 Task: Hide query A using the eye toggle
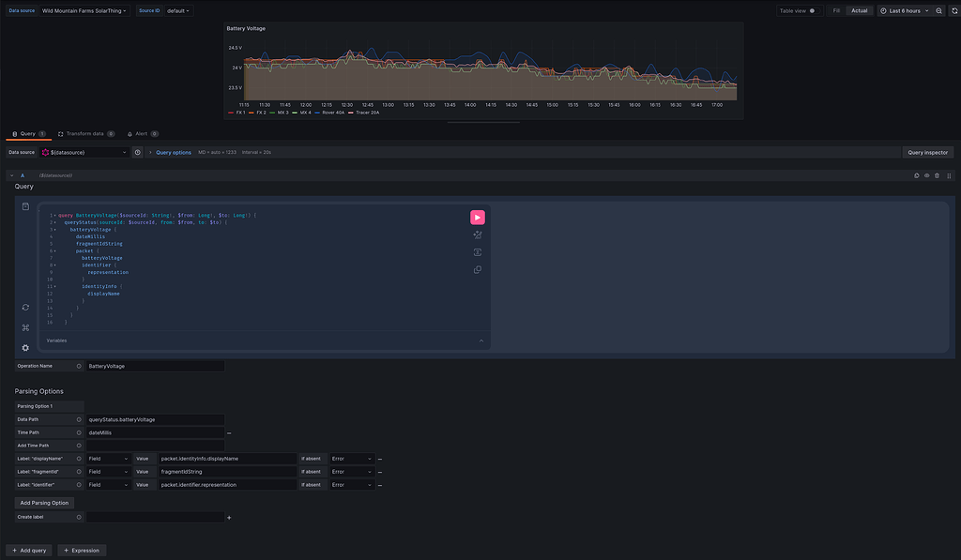pyautogui.click(x=927, y=174)
